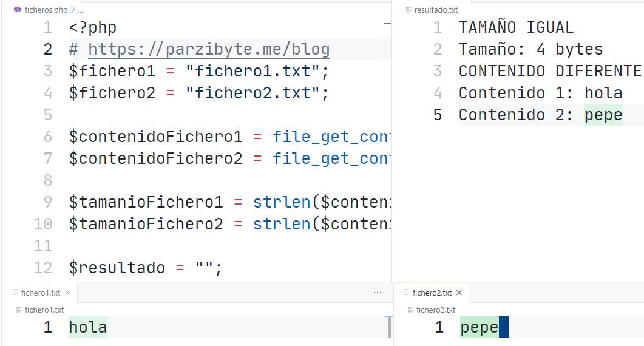The image size is (644, 346).
Task: Activate the fichero2.txt tab
Action: point(432,293)
